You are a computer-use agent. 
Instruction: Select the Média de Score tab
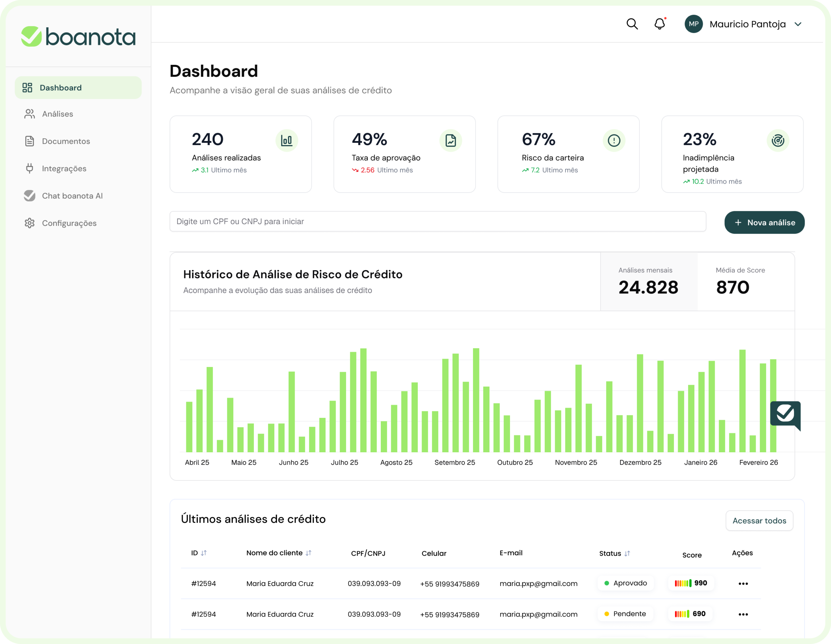pos(745,282)
